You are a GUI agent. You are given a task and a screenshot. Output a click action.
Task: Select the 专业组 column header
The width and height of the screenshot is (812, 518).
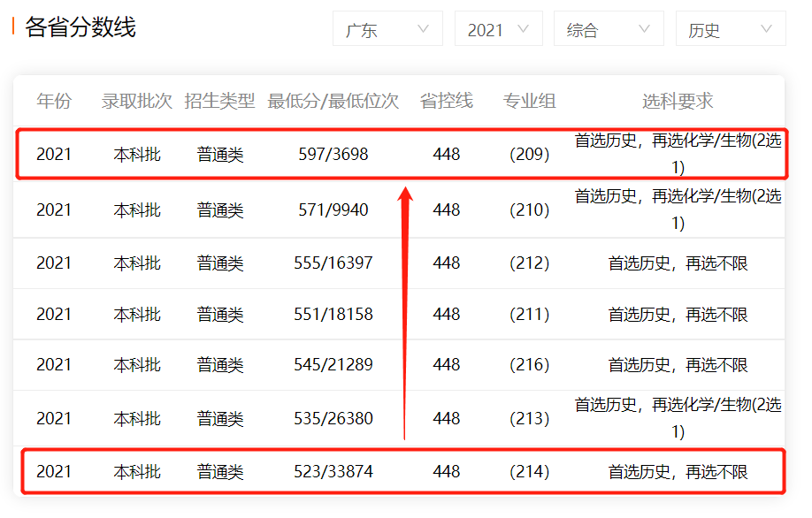point(529,101)
